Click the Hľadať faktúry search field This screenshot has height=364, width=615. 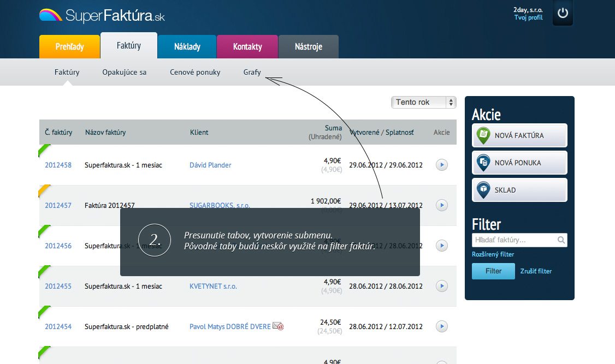tap(519, 240)
